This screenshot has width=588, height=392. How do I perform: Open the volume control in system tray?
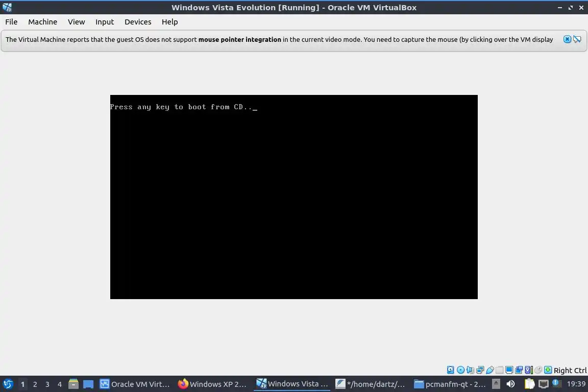point(510,384)
